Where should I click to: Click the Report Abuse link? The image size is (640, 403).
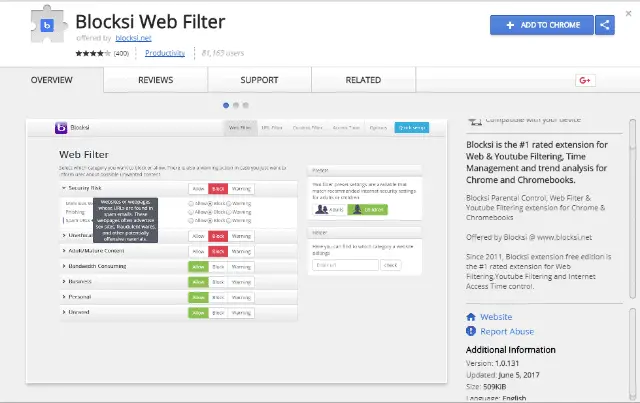tap(507, 332)
